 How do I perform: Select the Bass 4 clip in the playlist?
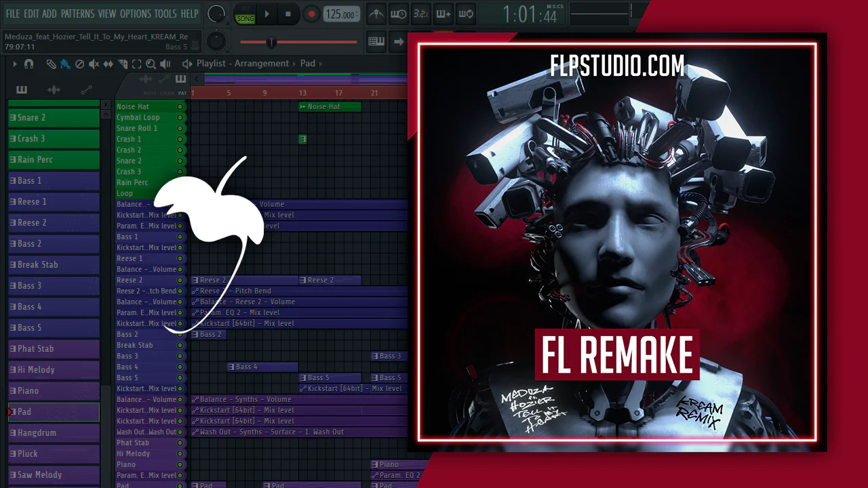[262, 367]
